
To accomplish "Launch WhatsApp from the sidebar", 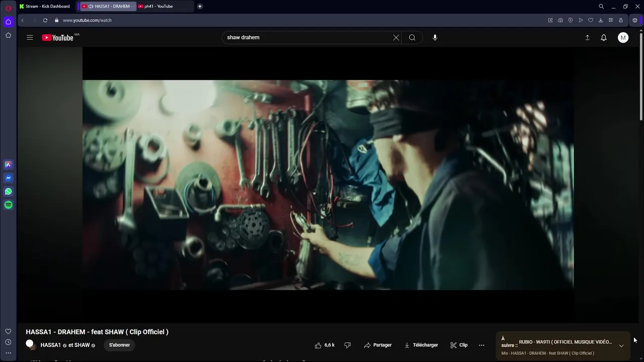I will [x=8, y=192].
